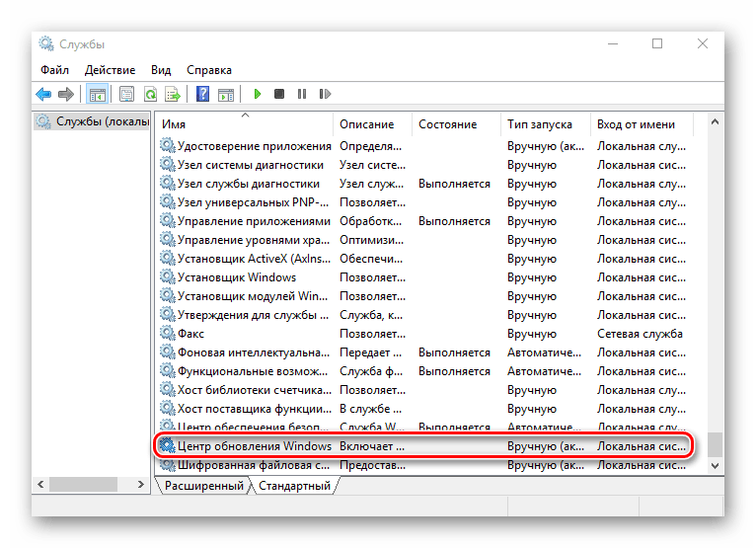Click Автоматиче... startup type of Фоновая интеллектуальная
Image resolution: width=756 pixels, height=548 pixels.
[x=544, y=352]
